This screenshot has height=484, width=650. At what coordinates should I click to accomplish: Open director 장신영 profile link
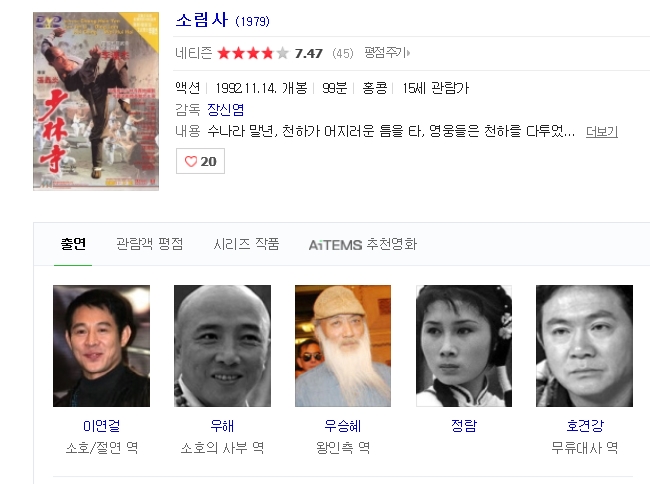(226, 109)
